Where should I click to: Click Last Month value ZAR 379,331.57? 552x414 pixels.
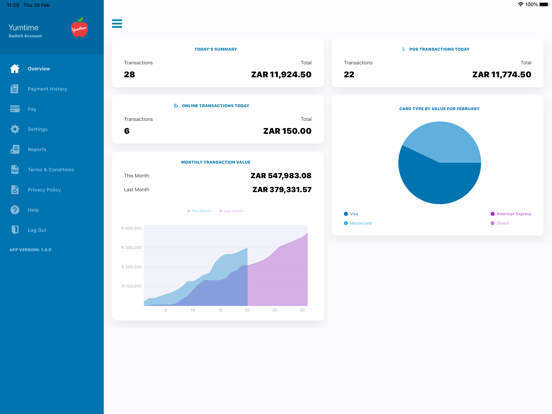point(282,190)
